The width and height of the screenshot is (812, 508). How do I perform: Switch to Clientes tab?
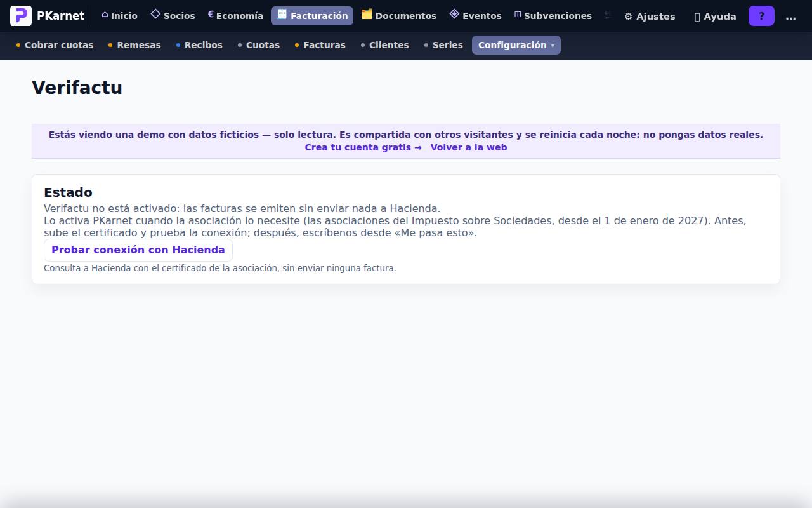tap(385, 45)
